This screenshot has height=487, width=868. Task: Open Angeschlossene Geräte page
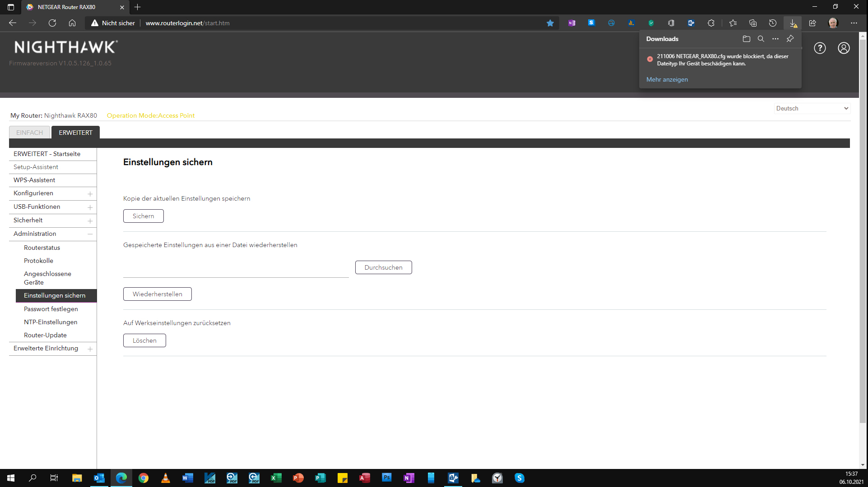(47, 278)
